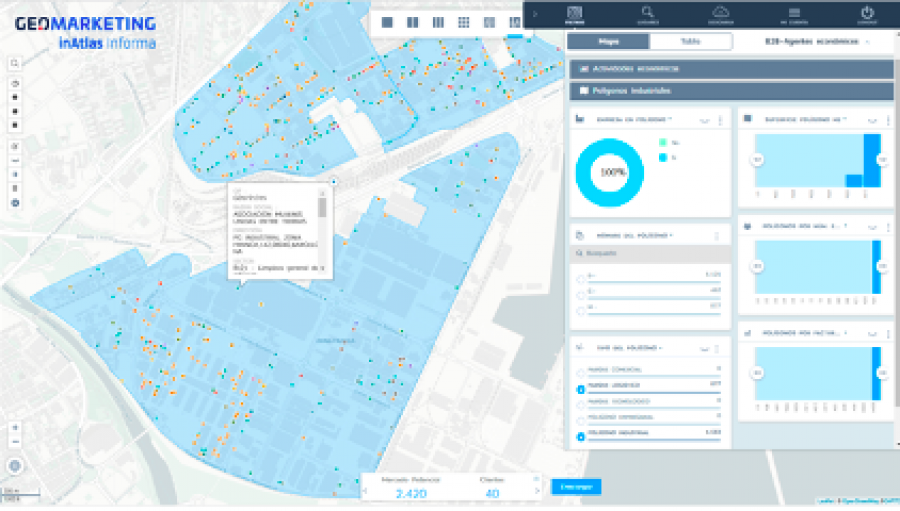Open the Leaflet attribution link
Viewport: 900px width, 511px height.
point(825,502)
